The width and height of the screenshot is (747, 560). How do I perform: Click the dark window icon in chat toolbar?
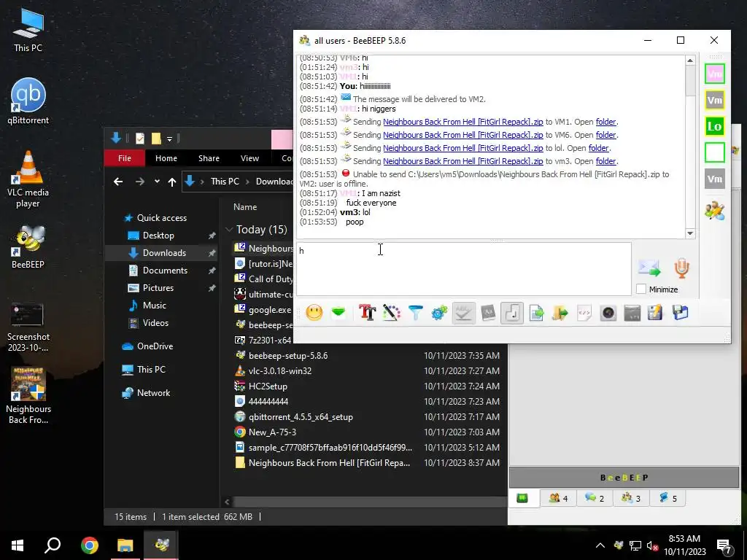click(x=632, y=313)
